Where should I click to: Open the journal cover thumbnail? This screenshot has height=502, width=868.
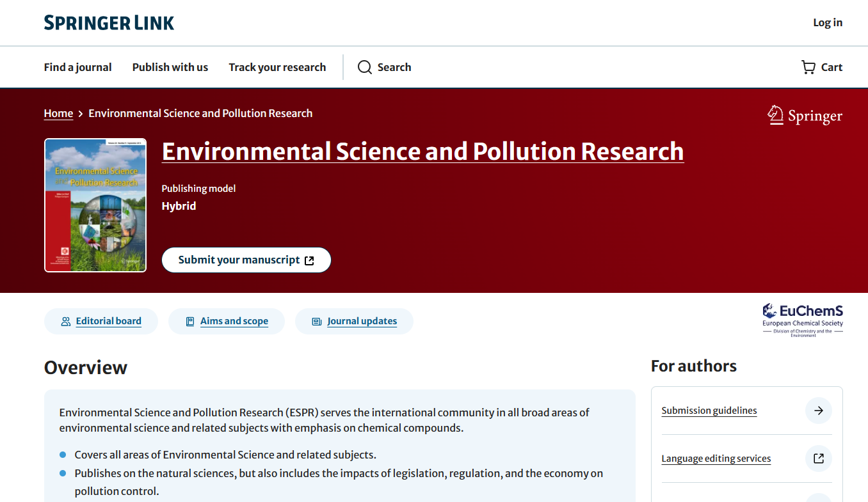pos(95,205)
